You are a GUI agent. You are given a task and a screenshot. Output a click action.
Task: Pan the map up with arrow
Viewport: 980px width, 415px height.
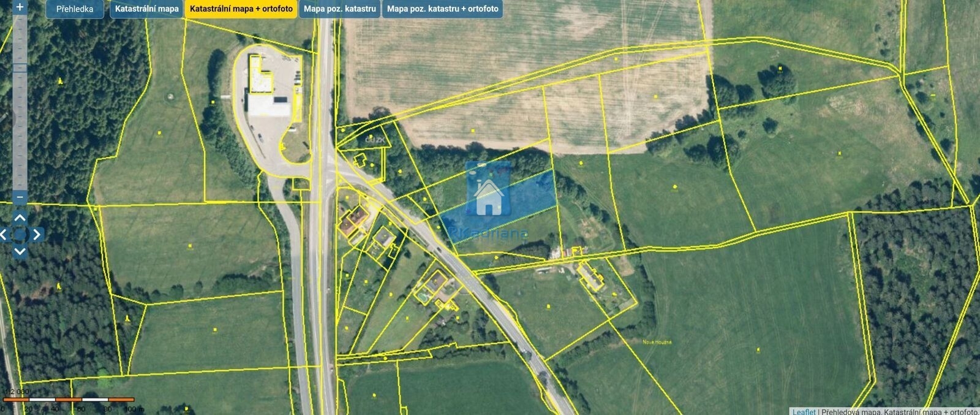pos(20,218)
